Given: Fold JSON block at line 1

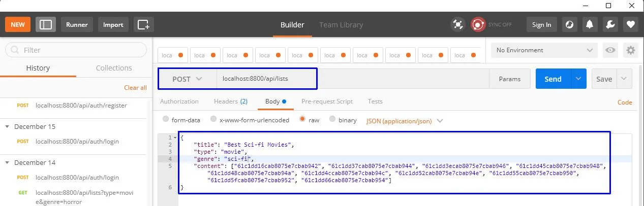Looking at the screenshot, I should click(176, 138).
